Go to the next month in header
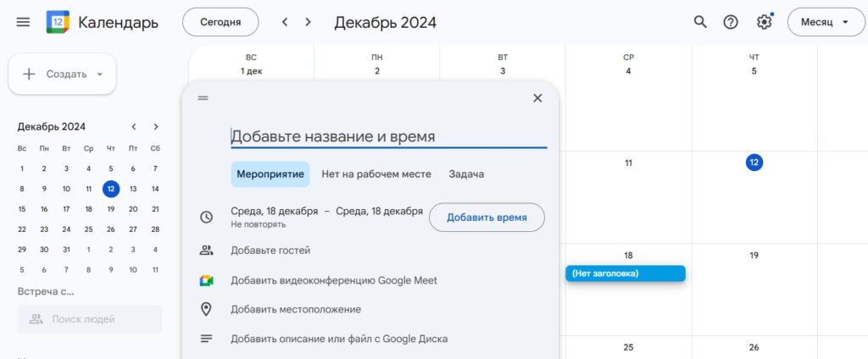Image resolution: width=868 pixels, height=359 pixels. [x=309, y=22]
